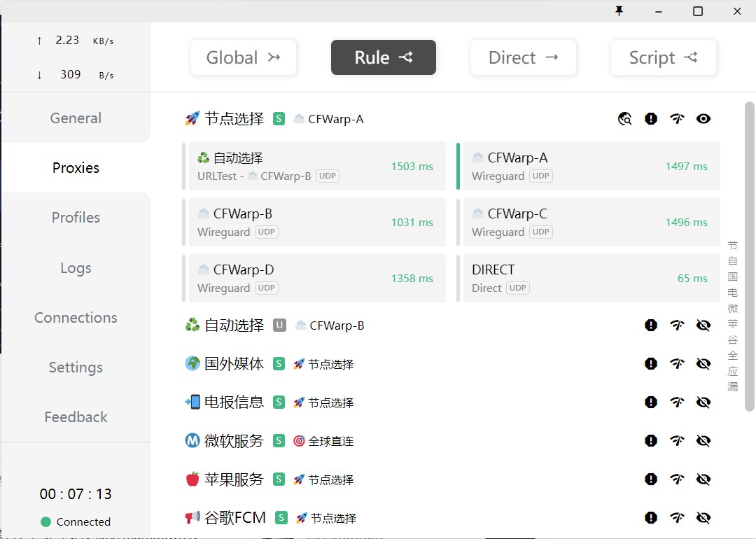
Task: Click the delay alert icon on 自动选择 group
Action: point(651,325)
